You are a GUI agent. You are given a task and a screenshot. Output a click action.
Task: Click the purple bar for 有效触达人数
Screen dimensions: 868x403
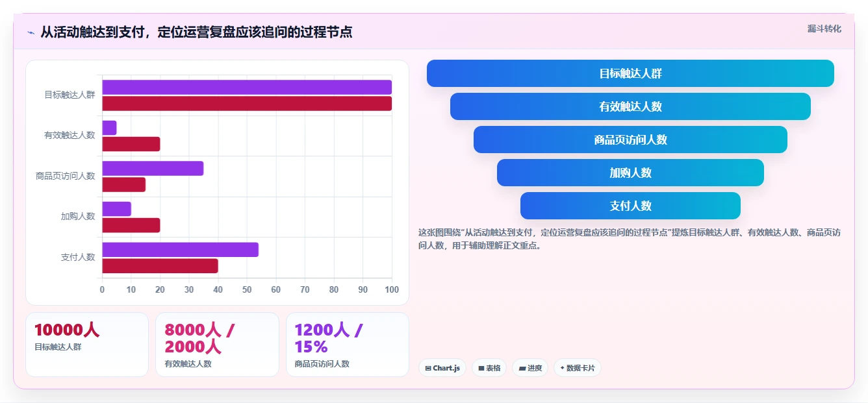[109, 128]
